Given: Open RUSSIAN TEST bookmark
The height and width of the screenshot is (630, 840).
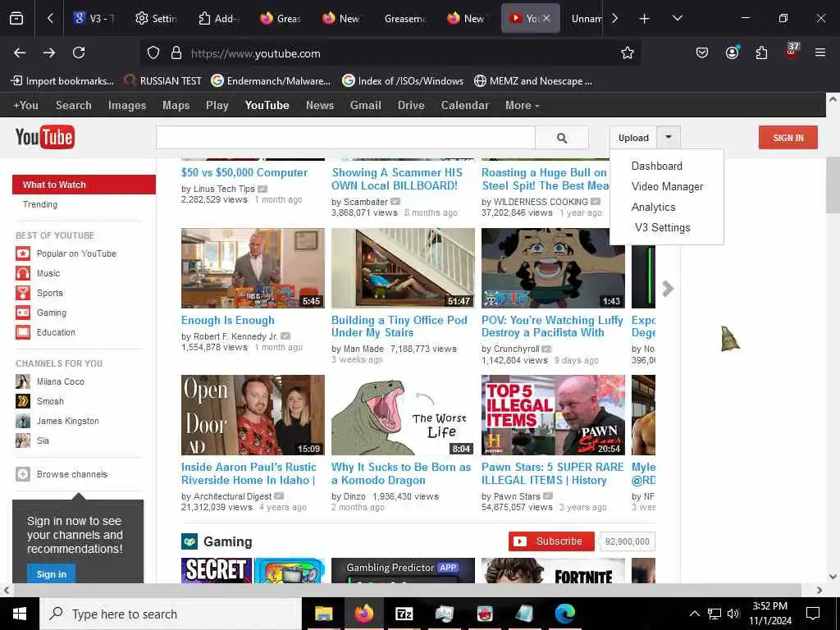Looking at the screenshot, I should tap(162, 81).
